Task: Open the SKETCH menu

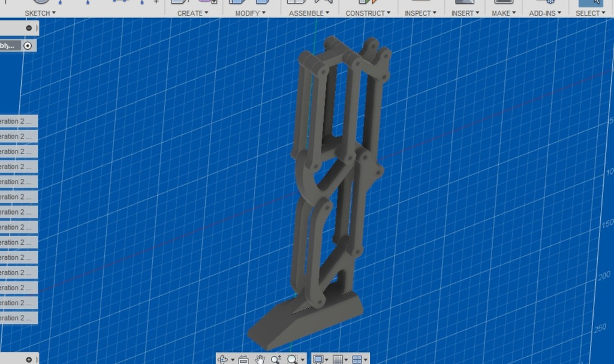Action: click(x=40, y=13)
